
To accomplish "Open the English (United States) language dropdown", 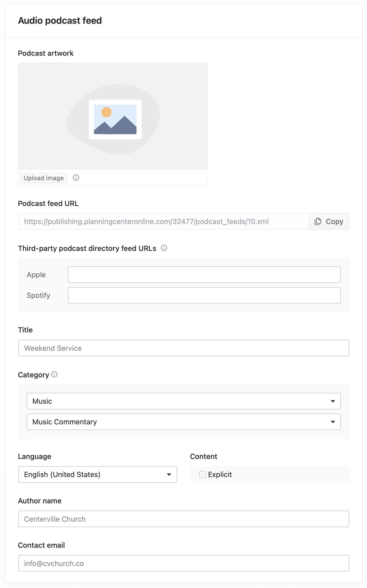I will coord(97,474).
